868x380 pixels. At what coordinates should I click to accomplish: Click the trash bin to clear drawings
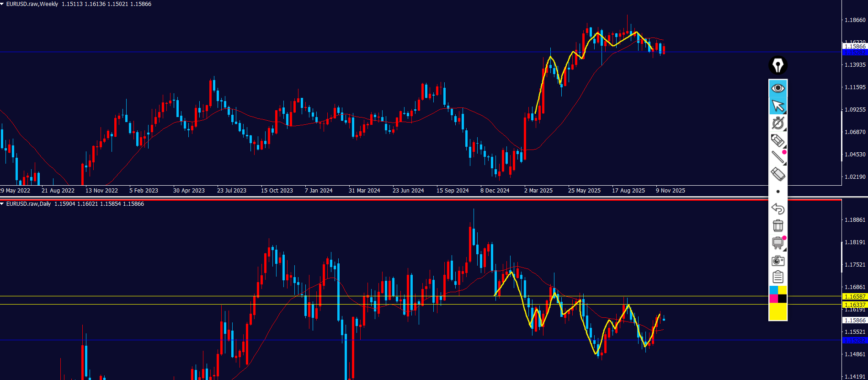(777, 225)
